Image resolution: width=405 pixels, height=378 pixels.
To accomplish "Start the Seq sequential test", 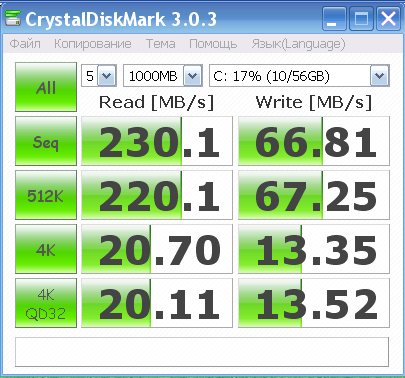I will tap(46, 141).
